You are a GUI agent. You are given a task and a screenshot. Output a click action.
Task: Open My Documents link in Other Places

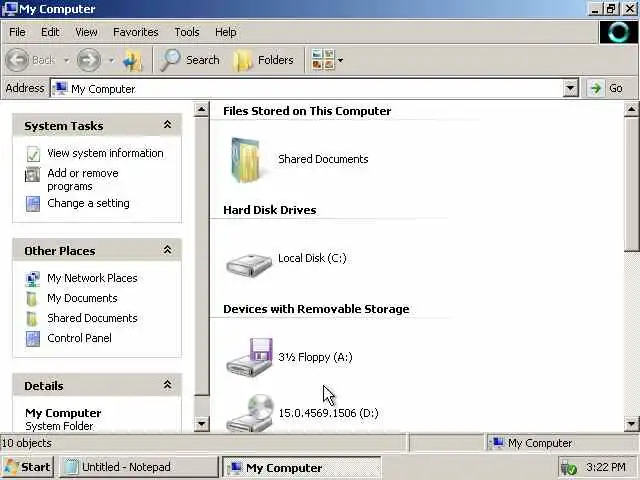(x=82, y=298)
